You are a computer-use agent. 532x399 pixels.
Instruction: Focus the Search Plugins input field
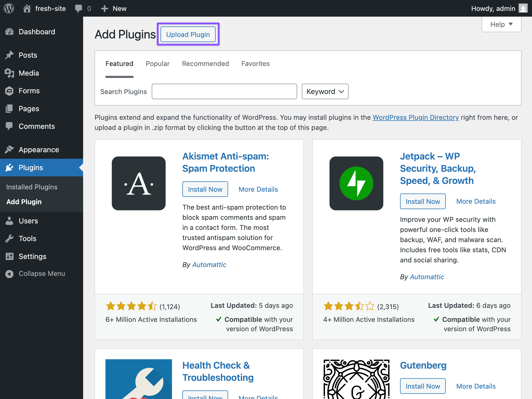224,91
